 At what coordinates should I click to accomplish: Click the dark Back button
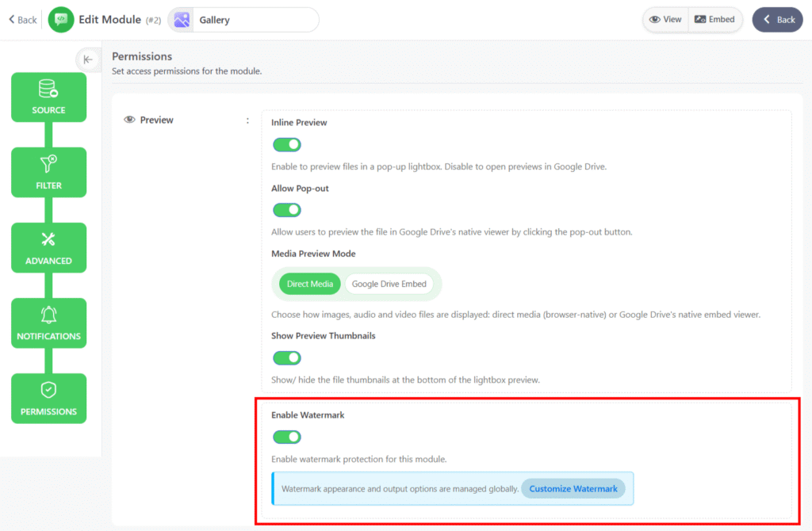(x=777, y=20)
